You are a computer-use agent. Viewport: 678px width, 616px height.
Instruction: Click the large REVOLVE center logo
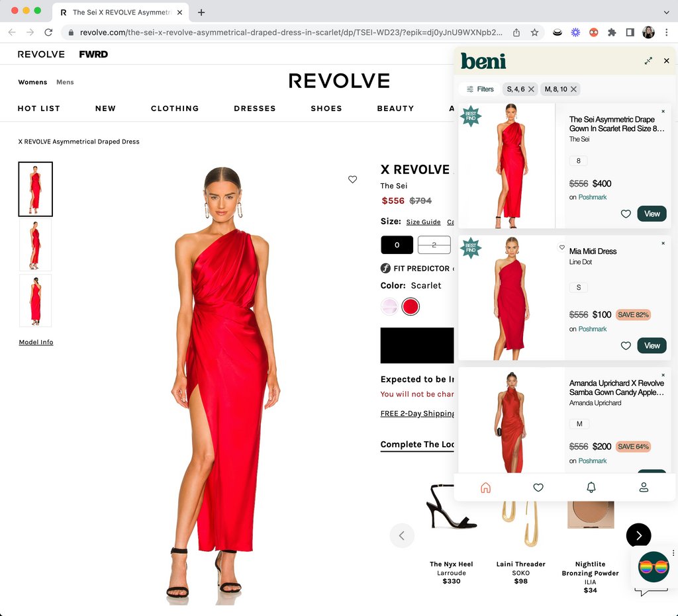coord(339,81)
